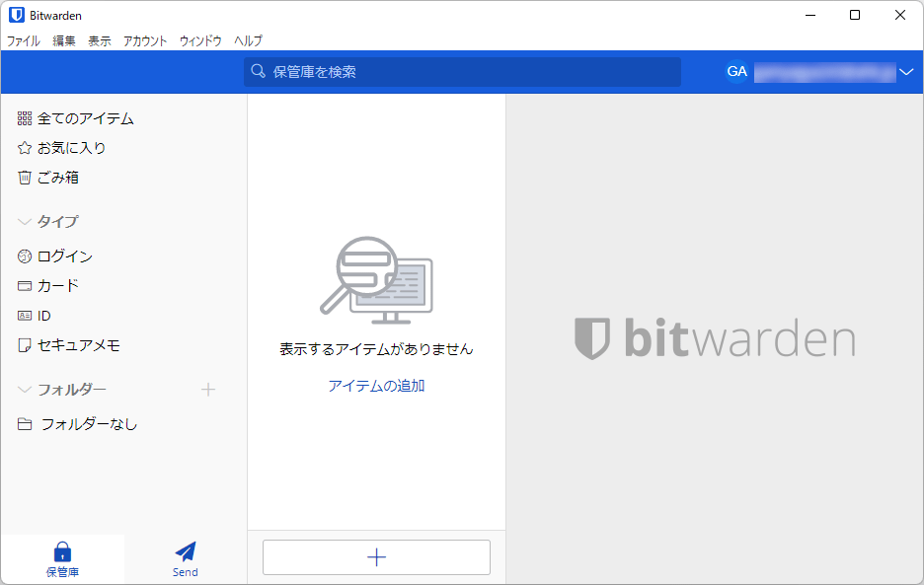Viewport: 924px width, 585px height.
Task: Click the large plus add-item button
Action: point(376,557)
